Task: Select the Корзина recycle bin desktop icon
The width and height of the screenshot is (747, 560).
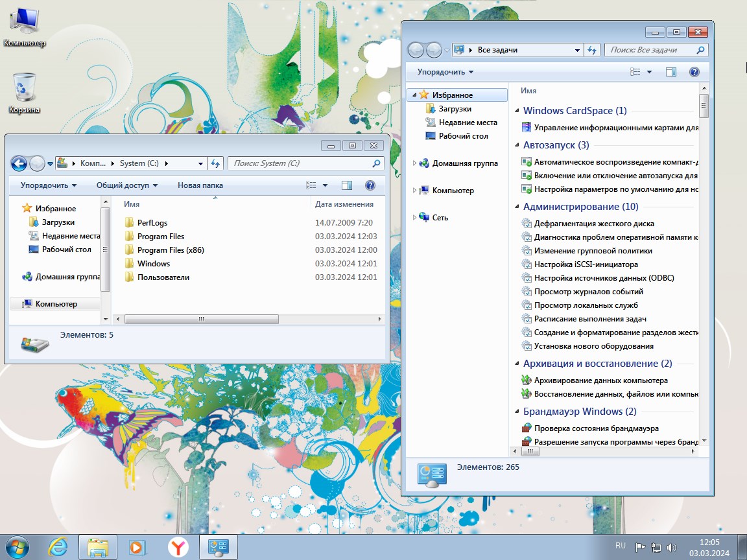Action: tap(24, 93)
